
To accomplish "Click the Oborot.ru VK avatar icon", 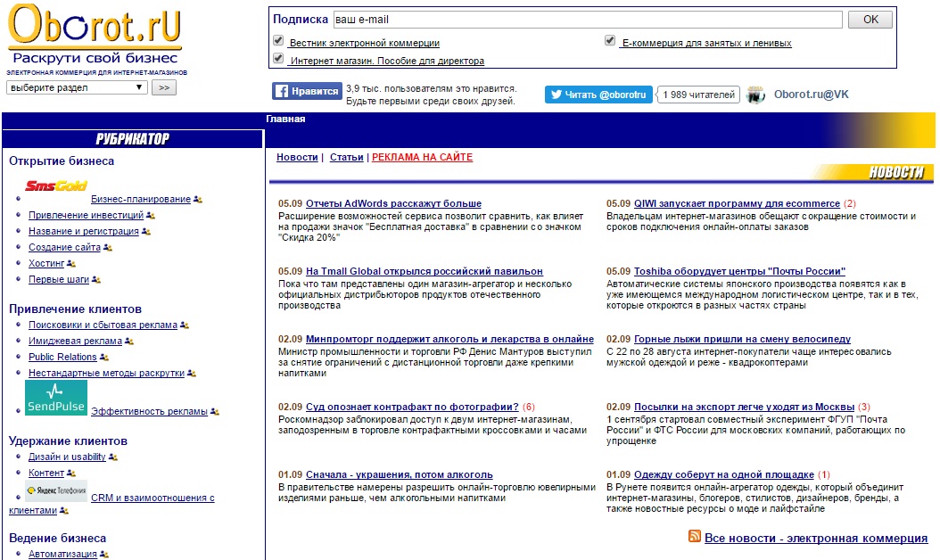I will [x=755, y=95].
